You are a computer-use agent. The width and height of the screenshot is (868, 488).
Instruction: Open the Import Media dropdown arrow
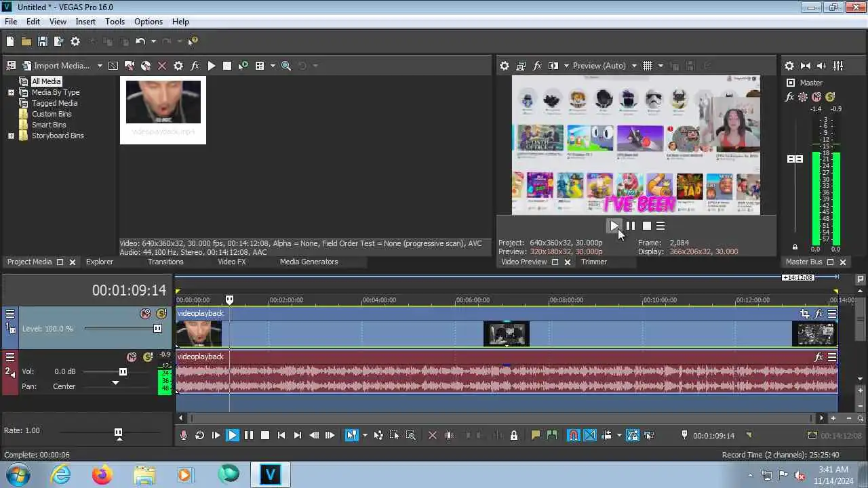click(100, 66)
